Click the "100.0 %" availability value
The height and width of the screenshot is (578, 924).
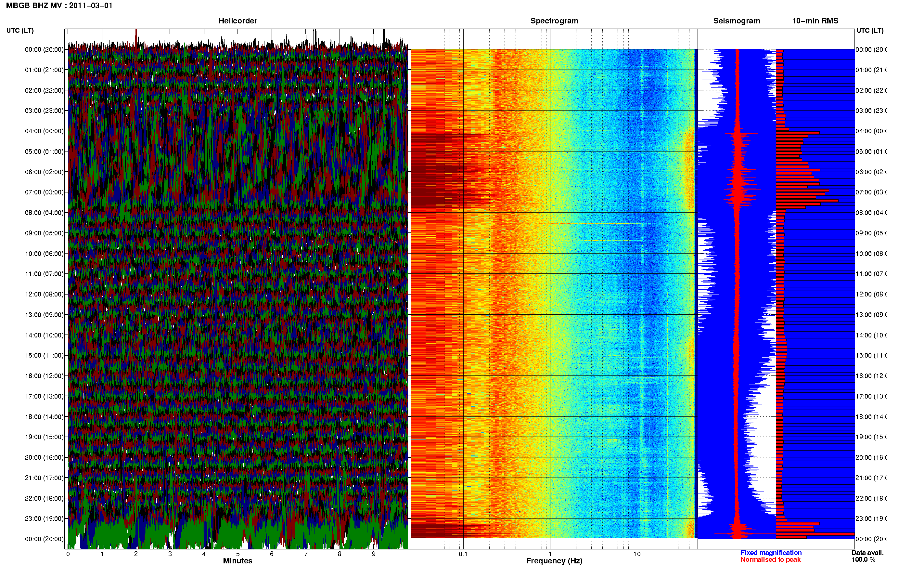(x=863, y=560)
